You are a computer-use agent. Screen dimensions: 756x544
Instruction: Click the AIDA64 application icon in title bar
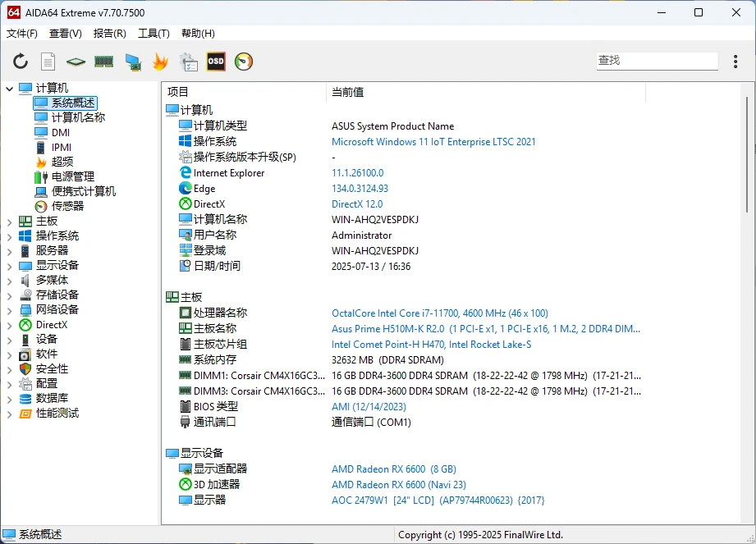coord(13,12)
